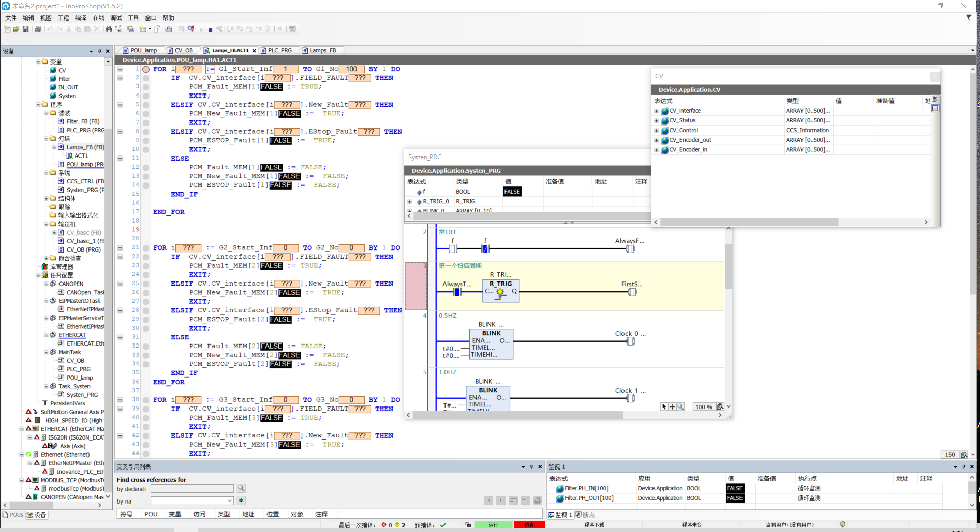
Task: Toggle breakpoint circle on code line 2
Action: tap(146, 78)
